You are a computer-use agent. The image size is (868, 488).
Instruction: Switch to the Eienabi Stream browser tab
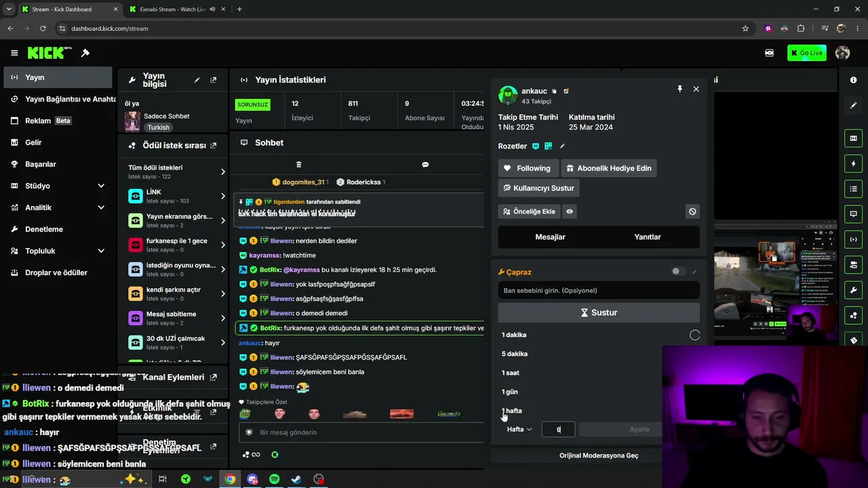point(172,9)
